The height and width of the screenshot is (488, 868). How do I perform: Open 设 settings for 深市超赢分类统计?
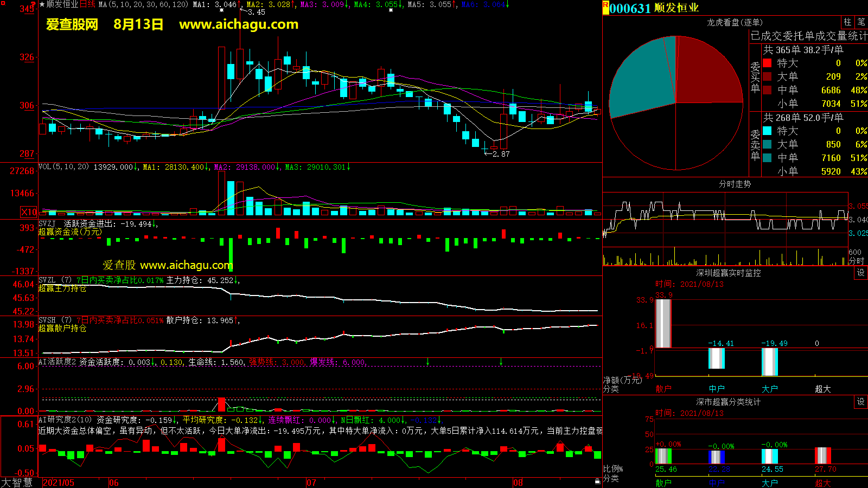860,402
